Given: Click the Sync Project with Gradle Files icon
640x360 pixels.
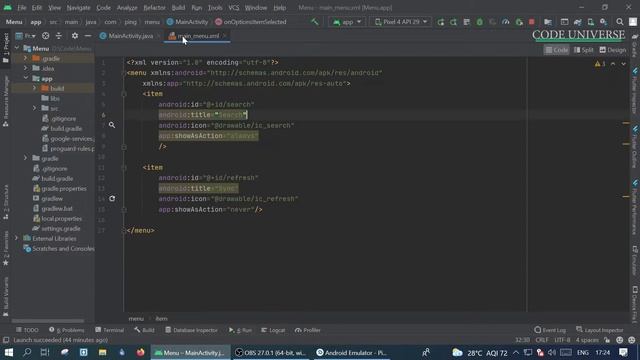Looking at the screenshot, I should click(578, 22).
